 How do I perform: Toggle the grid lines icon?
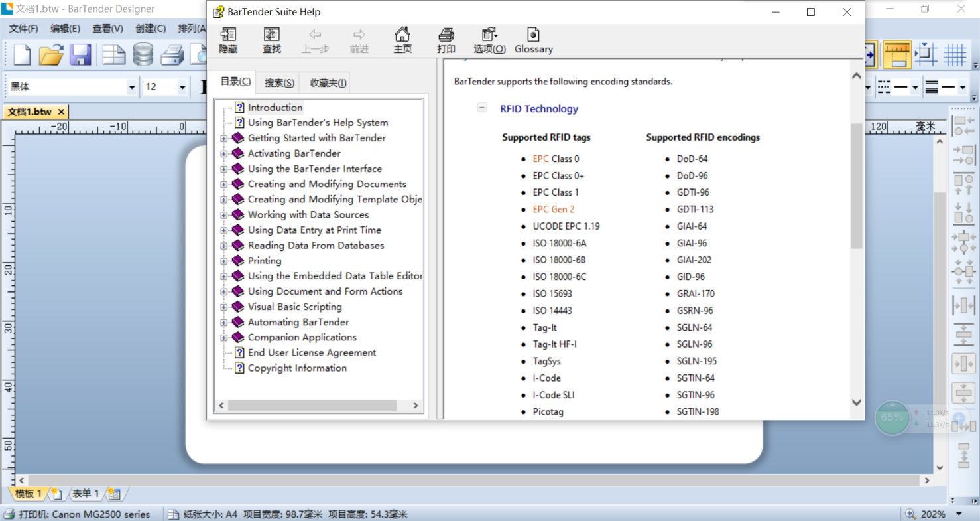pyautogui.click(x=955, y=54)
